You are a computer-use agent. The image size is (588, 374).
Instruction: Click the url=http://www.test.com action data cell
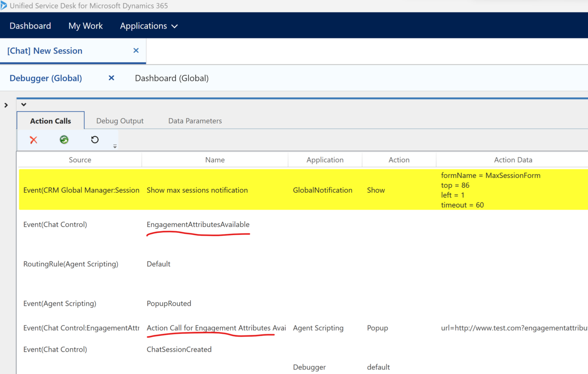coord(514,328)
